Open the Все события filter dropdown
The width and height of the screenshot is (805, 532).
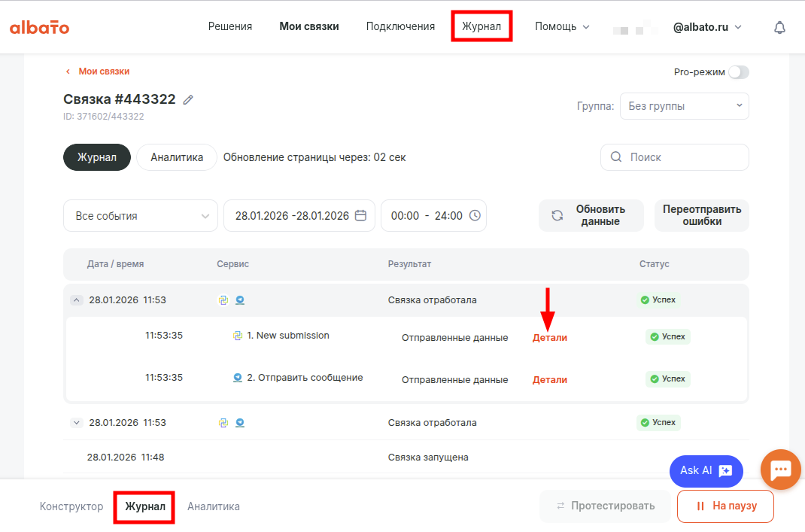click(x=141, y=216)
